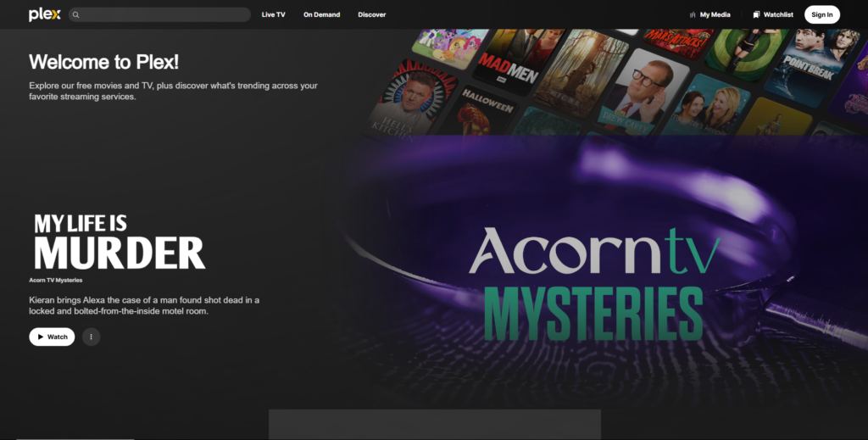Image resolution: width=868 pixels, height=440 pixels.
Task: Click the Welcome to Plex heading
Action: click(x=104, y=62)
